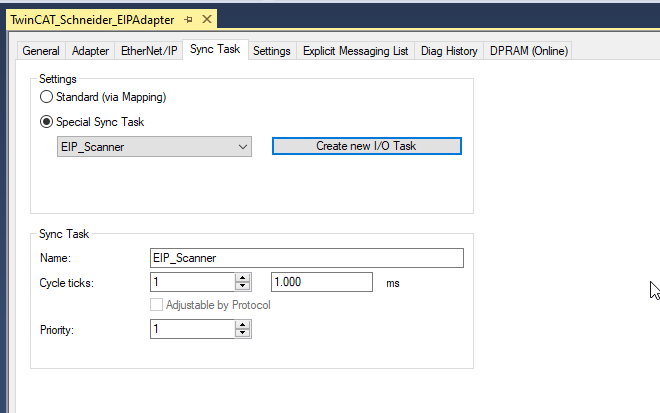
Task: Decrease Cycle ticks with down arrow
Action: pos(243,286)
